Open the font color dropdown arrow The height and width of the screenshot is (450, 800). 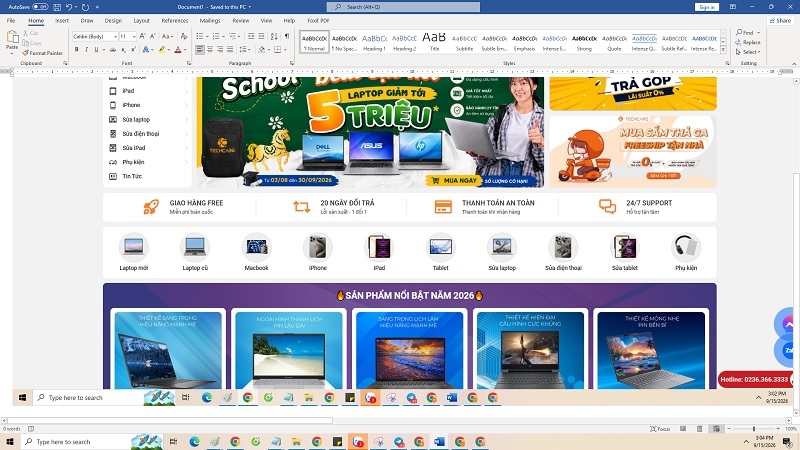pyautogui.click(x=184, y=50)
